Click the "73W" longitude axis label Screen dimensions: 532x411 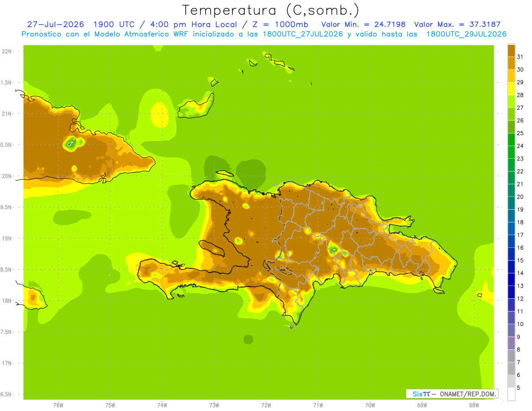(214, 405)
